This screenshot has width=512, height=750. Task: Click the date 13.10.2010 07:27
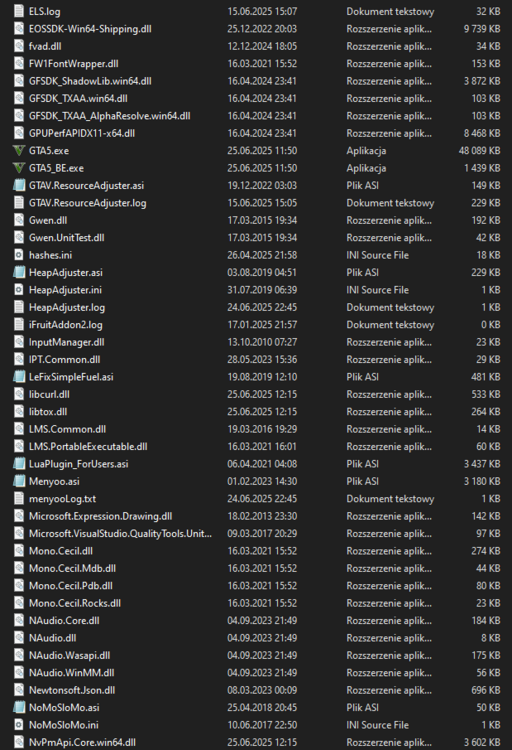coord(262,342)
